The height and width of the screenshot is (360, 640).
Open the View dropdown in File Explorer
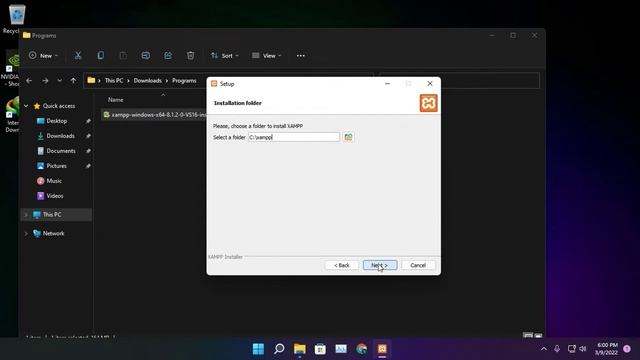pos(267,56)
